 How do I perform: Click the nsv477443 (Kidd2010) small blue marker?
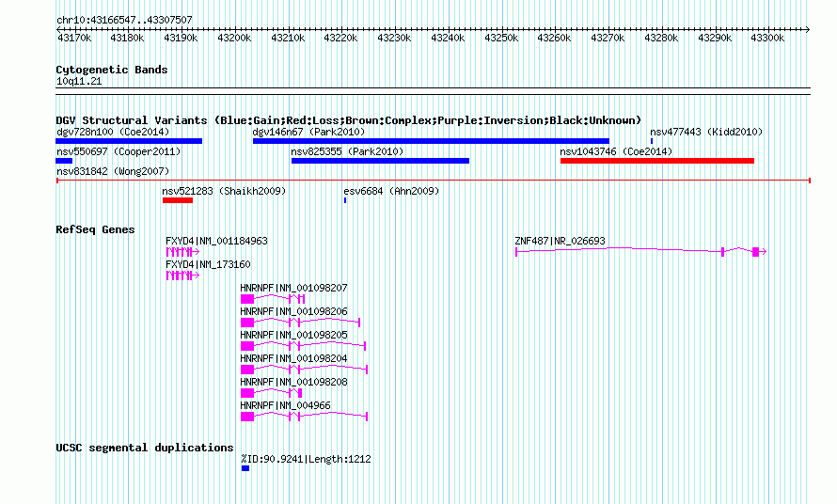[651, 141]
